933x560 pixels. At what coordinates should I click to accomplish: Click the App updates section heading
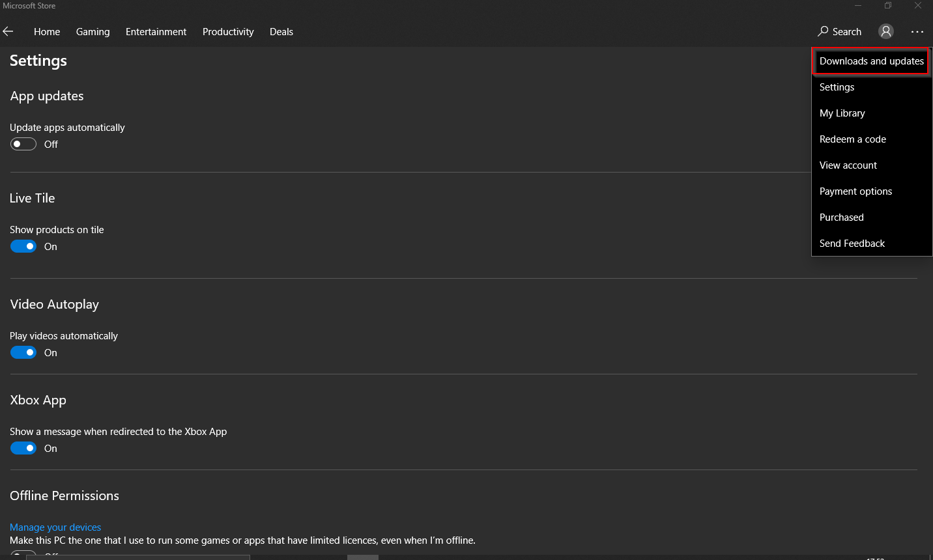47,96
